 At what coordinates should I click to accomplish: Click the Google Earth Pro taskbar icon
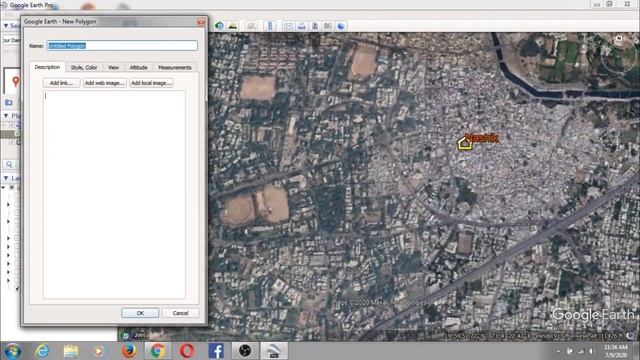pyautogui.click(x=274, y=351)
